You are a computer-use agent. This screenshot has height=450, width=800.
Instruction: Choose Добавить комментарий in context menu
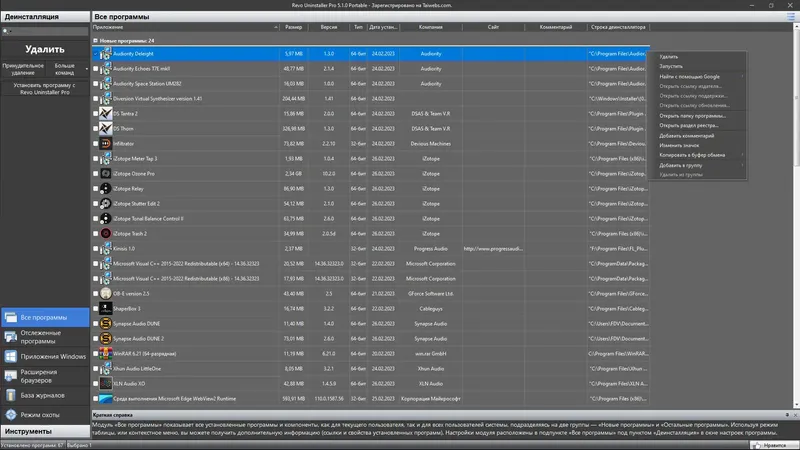click(x=697, y=136)
